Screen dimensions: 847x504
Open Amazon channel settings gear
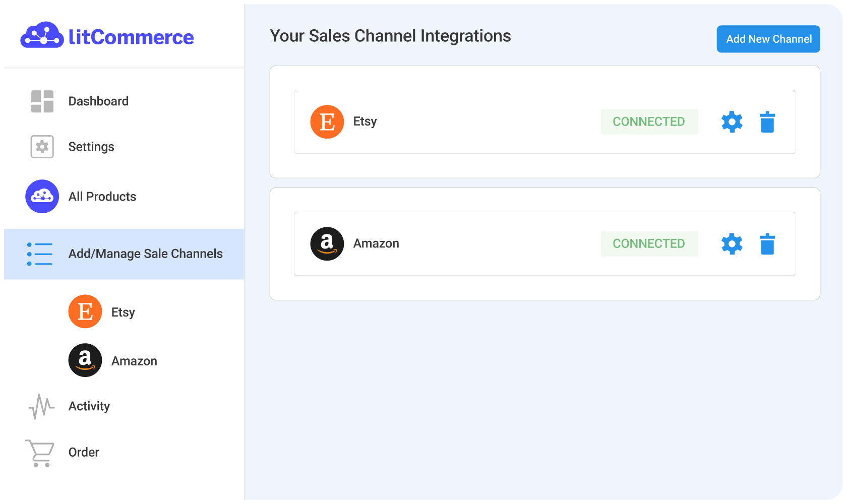732,244
